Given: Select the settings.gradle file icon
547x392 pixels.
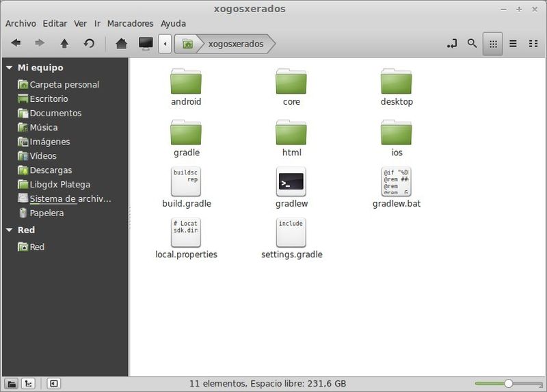Looking at the screenshot, I should pyautogui.click(x=291, y=233).
